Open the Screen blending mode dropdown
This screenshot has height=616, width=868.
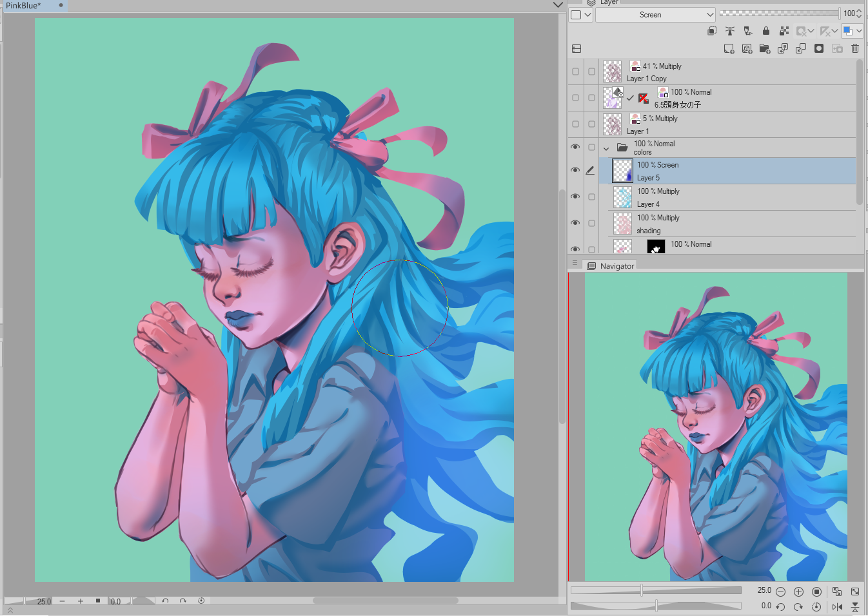(655, 15)
